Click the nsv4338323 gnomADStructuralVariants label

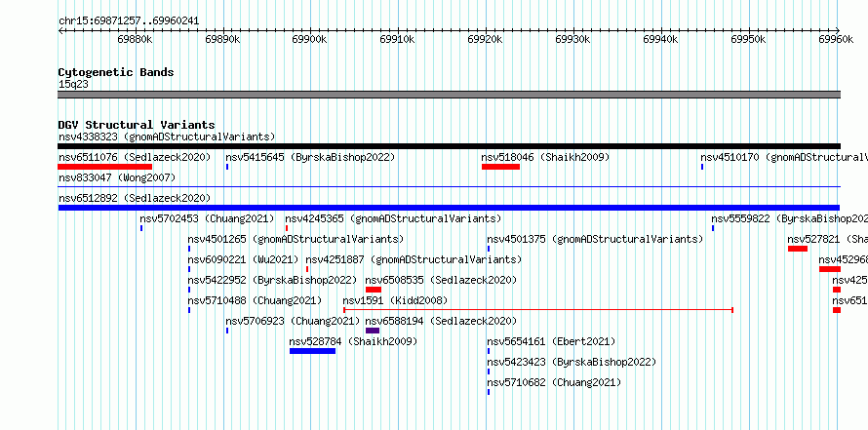[167, 137]
